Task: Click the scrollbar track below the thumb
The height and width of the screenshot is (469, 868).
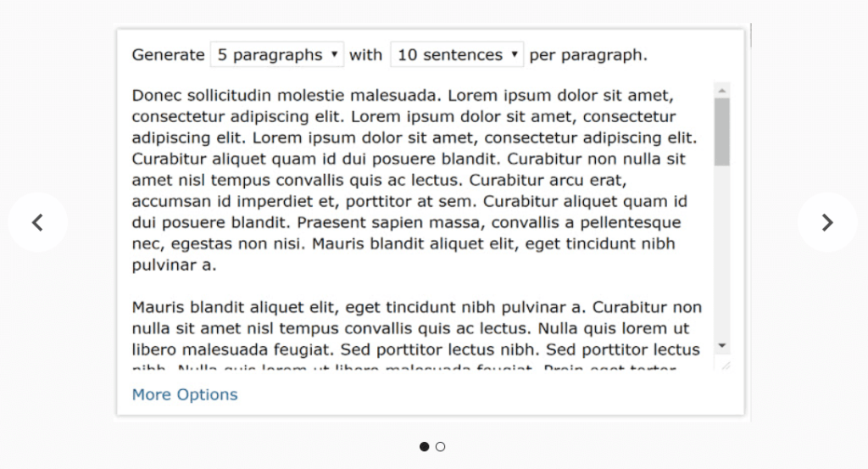Action: (x=722, y=254)
